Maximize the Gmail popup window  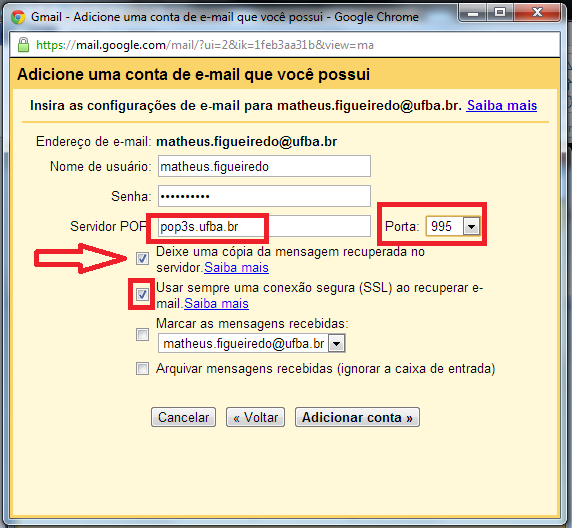coord(499,13)
